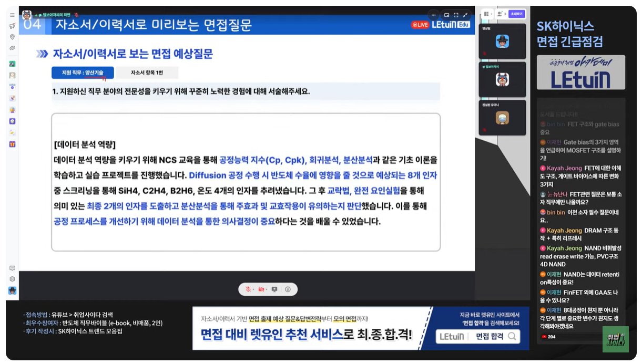Open the gift box icon in sidebar
This screenshot has width=642, height=364.
click(x=12, y=144)
